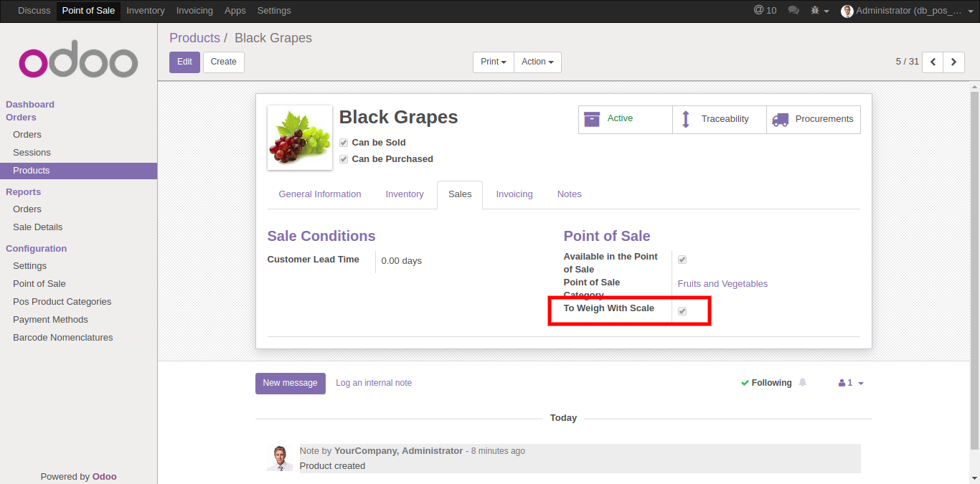Open Dashboard in the sidebar
The width and height of the screenshot is (980, 484).
tap(30, 105)
